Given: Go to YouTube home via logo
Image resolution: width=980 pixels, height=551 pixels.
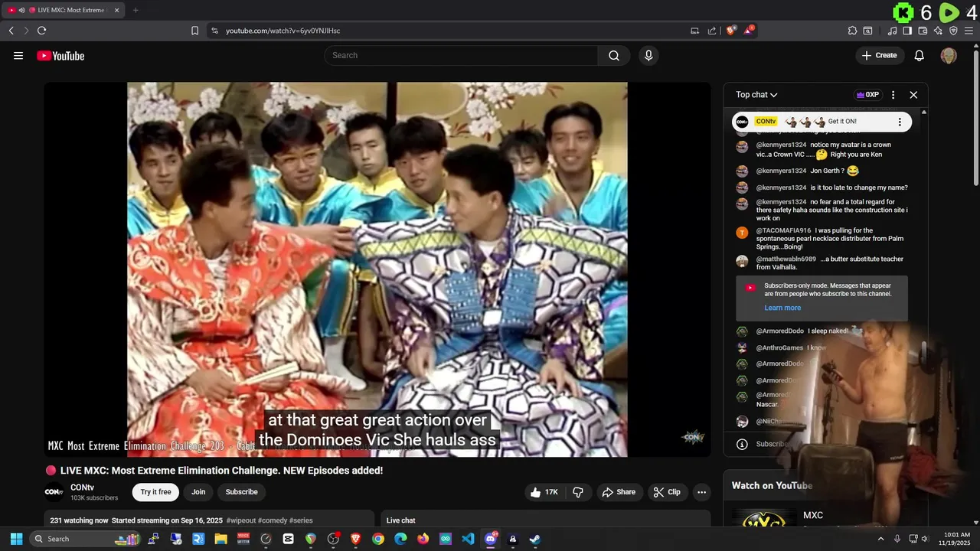Looking at the screenshot, I should 60,56.
